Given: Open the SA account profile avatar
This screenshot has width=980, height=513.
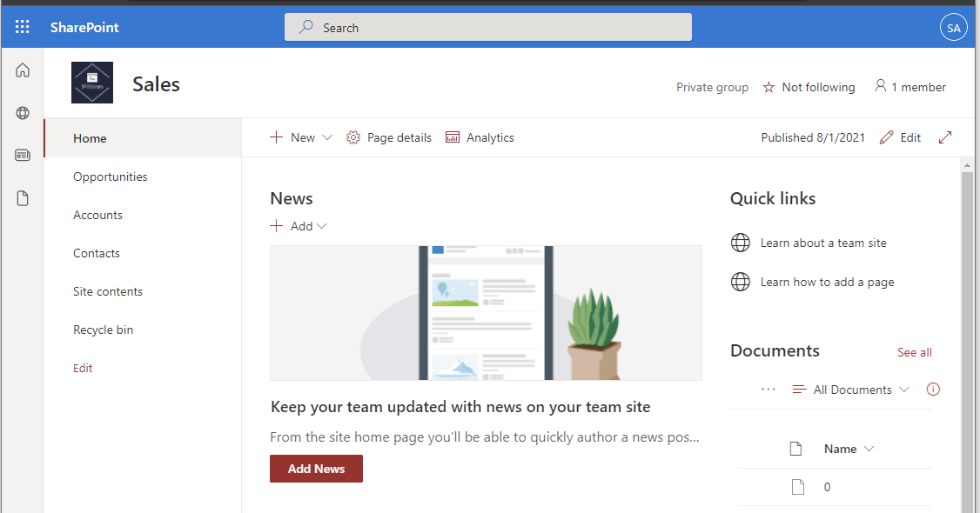Looking at the screenshot, I should coord(953,28).
